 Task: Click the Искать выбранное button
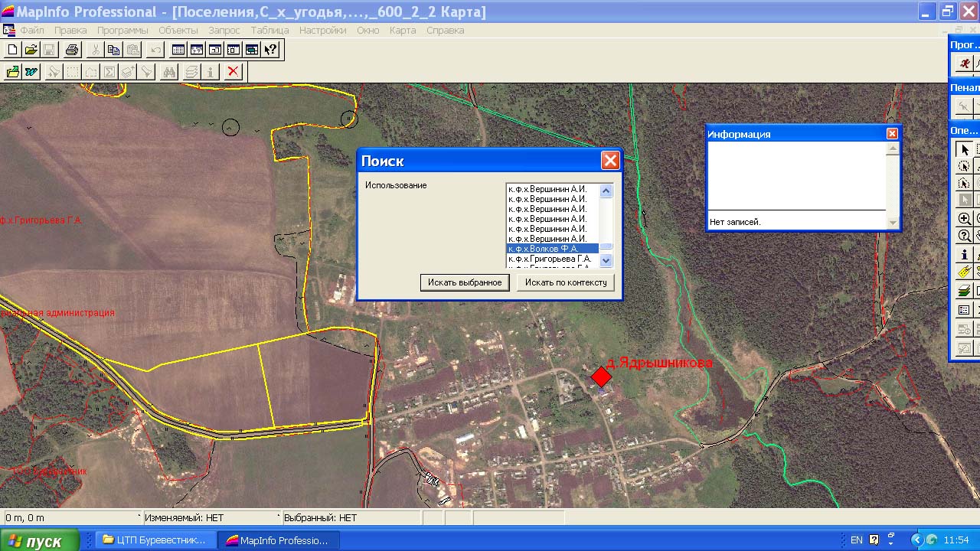(x=465, y=282)
